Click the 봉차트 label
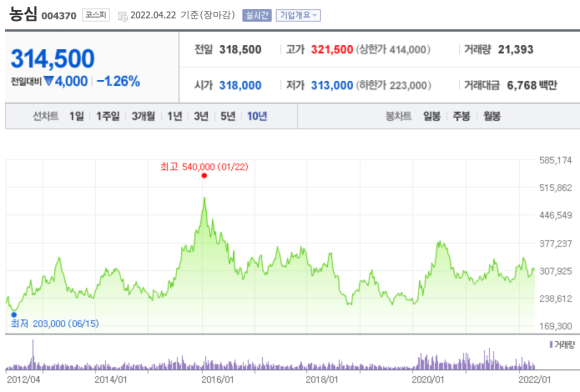This screenshot has width=580, height=392. click(x=398, y=116)
